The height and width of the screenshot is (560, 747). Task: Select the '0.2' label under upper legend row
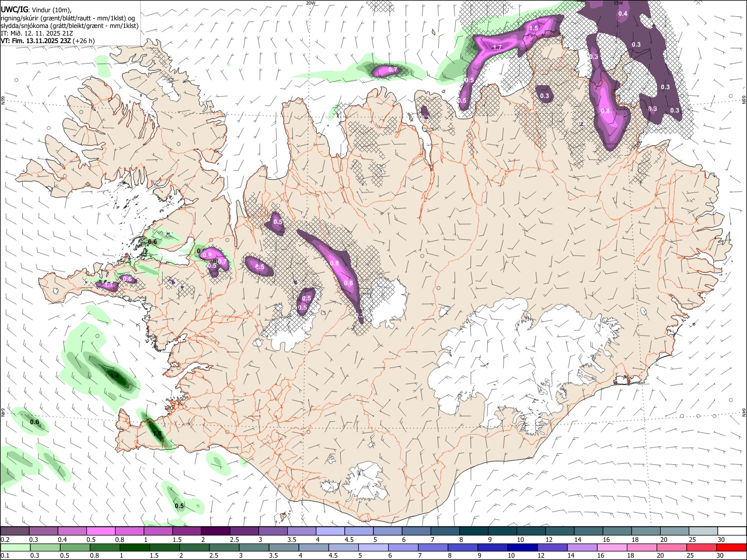tap(4, 540)
